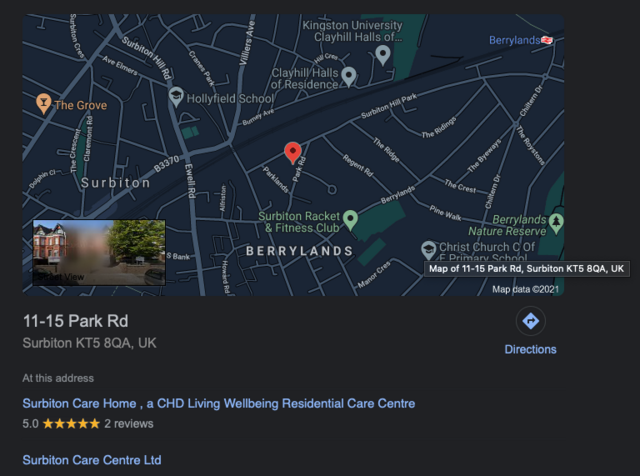Click the Hollyfield School map label
The height and width of the screenshot is (476, 640).
point(230,99)
